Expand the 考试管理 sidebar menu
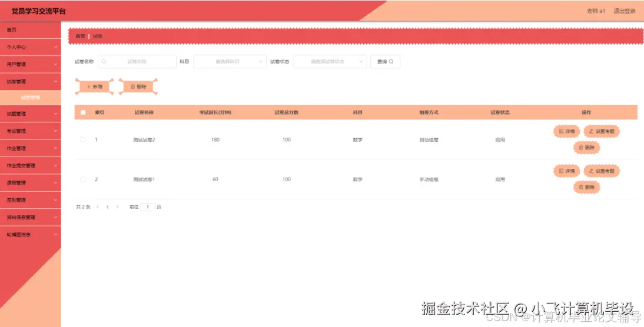 coord(31,131)
